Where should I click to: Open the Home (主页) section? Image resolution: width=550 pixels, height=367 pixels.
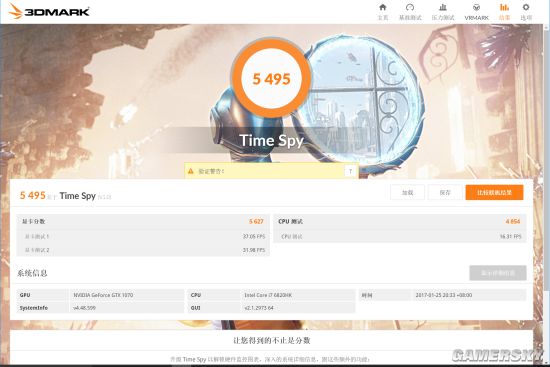pos(383,12)
